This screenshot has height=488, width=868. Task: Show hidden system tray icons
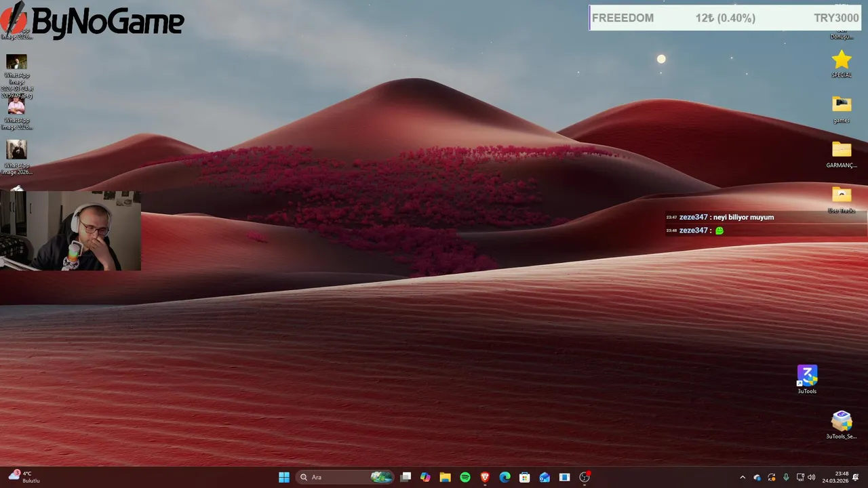743,477
